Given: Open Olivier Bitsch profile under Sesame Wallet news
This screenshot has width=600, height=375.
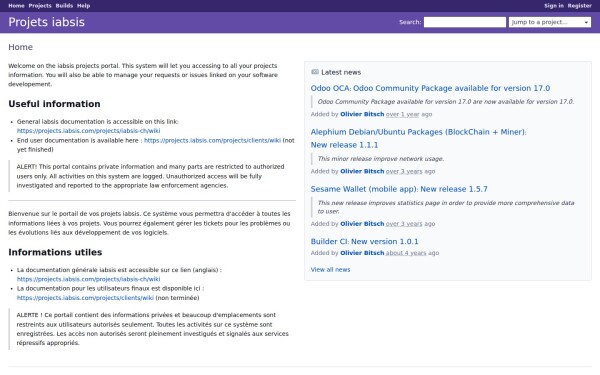Looking at the screenshot, I should point(362,224).
